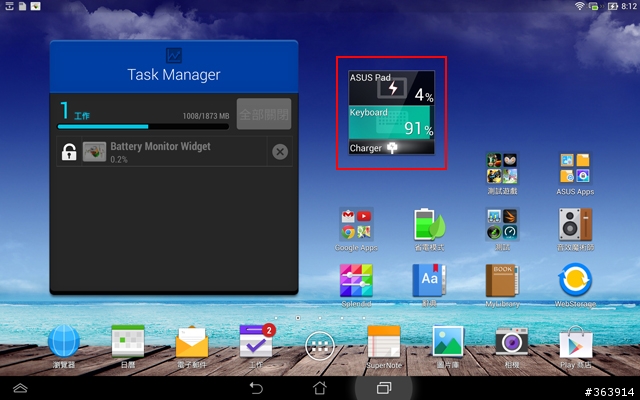This screenshot has width=640, height=400.
Task: Toggle lock on Battery Monitor Widget task
Action: click(x=69, y=152)
